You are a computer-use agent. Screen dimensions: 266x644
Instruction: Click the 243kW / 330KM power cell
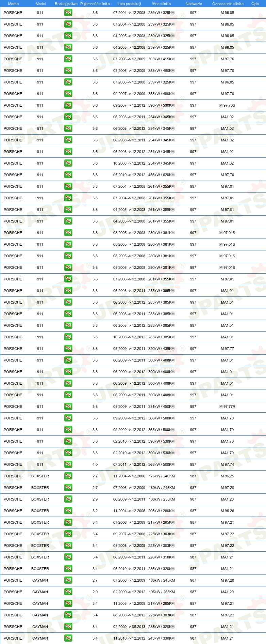point(161,638)
